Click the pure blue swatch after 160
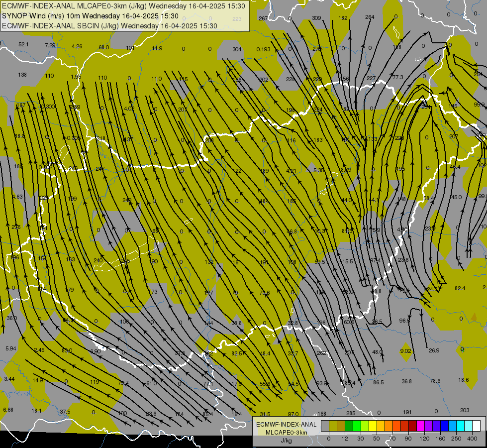 (x=444, y=426)
